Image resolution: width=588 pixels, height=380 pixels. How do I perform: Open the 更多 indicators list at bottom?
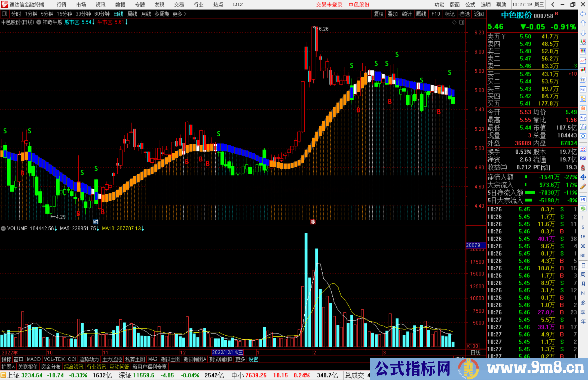[240, 359]
